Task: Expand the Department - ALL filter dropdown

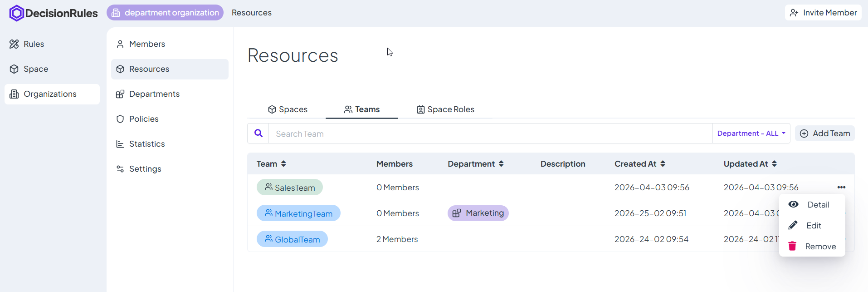Action: (751, 134)
